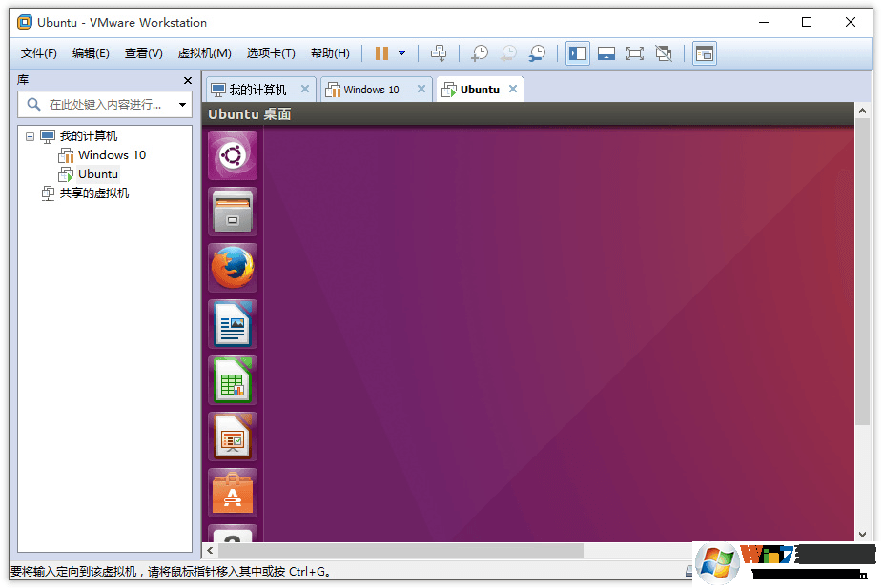Open the snapshot manager icon
Image resolution: width=883 pixels, height=588 pixels.
(537, 52)
